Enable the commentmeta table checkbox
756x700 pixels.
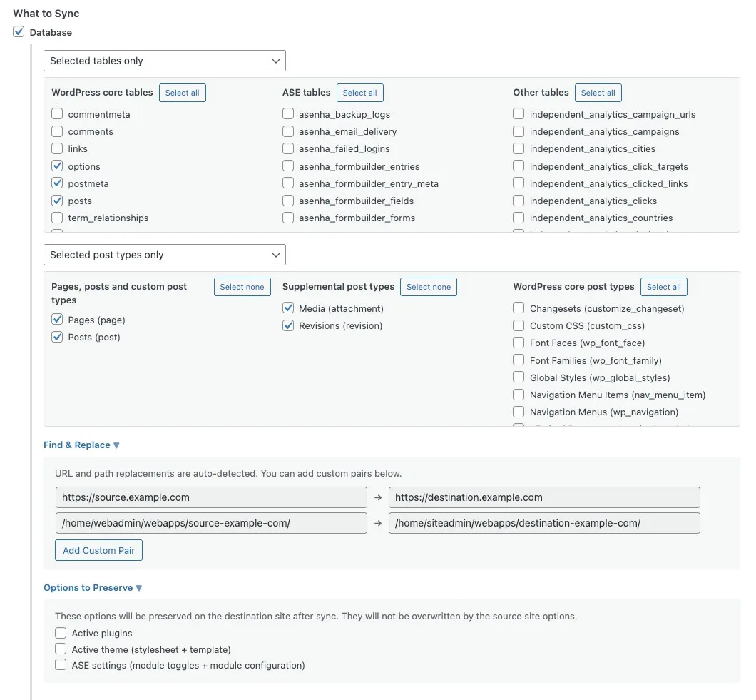[58, 114]
